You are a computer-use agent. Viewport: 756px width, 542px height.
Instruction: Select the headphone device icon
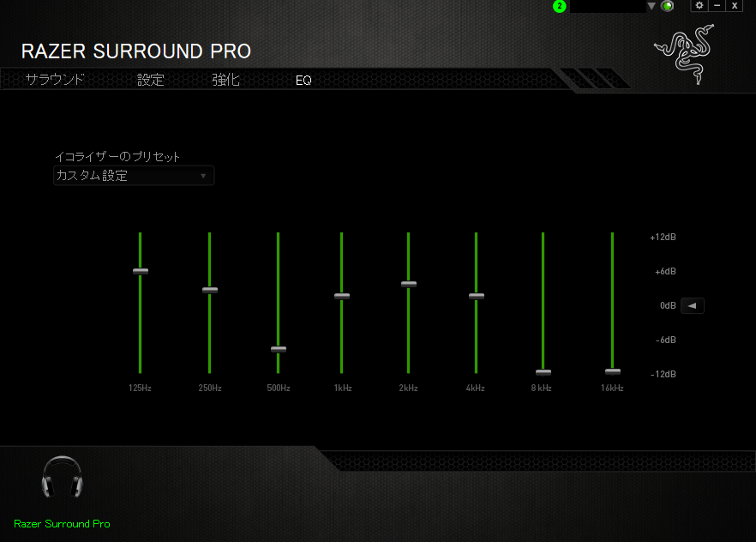pyautogui.click(x=63, y=477)
